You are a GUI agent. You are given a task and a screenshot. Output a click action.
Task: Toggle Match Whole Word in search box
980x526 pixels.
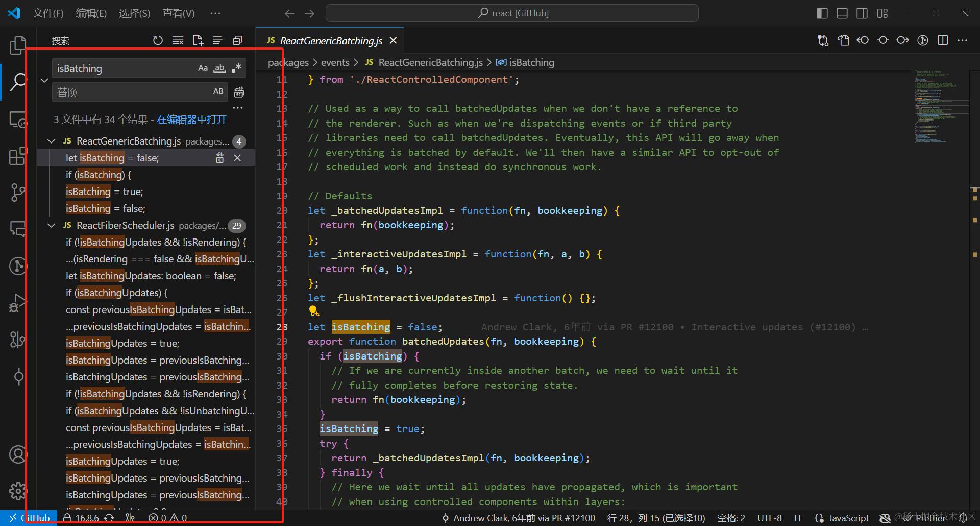(x=219, y=68)
